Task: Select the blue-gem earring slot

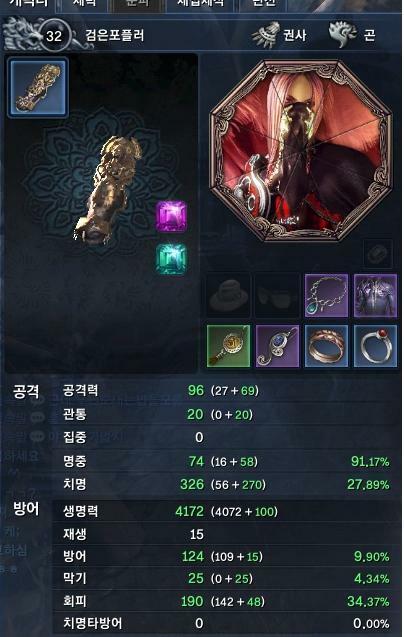Action: click(x=278, y=346)
